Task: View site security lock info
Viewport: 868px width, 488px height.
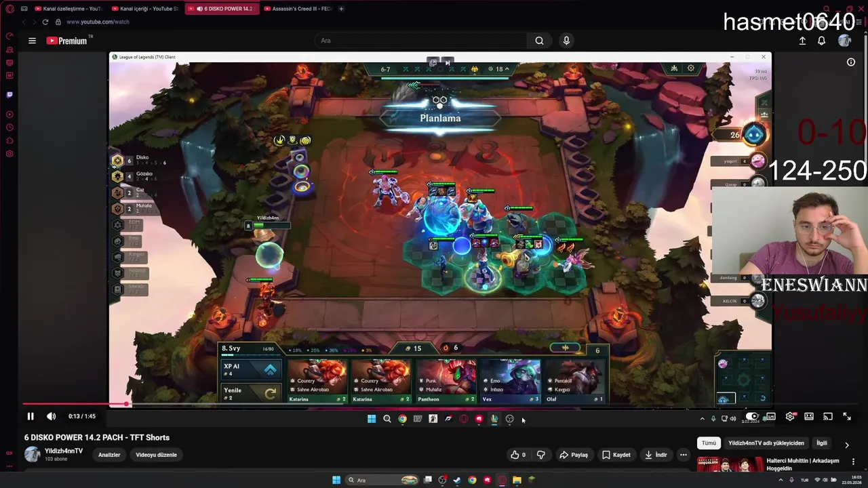Action: tap(58, 22)
